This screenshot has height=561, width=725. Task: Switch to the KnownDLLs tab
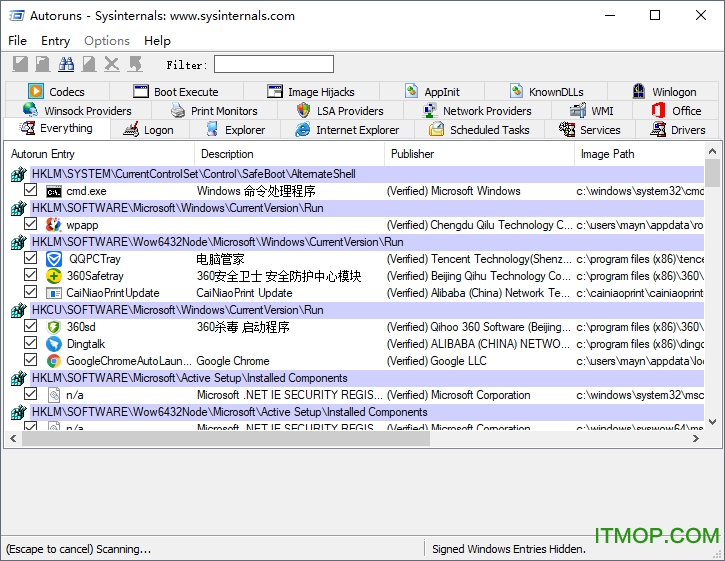[x=546, y=92]
